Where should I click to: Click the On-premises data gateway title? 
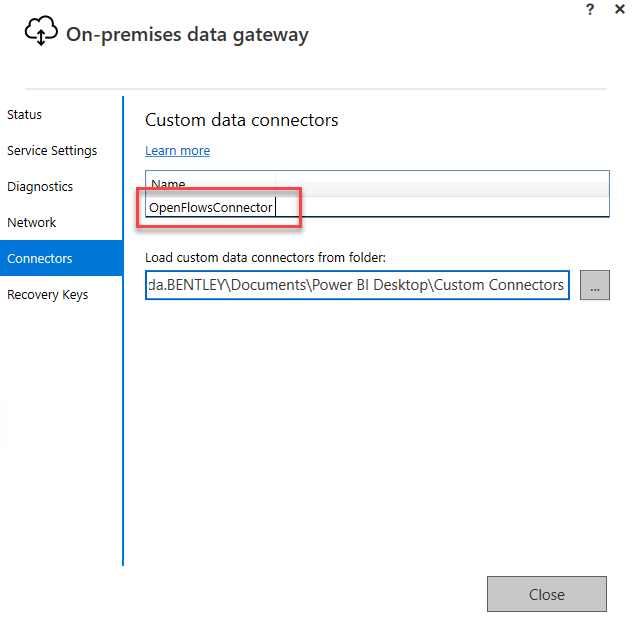pos(187,35)
